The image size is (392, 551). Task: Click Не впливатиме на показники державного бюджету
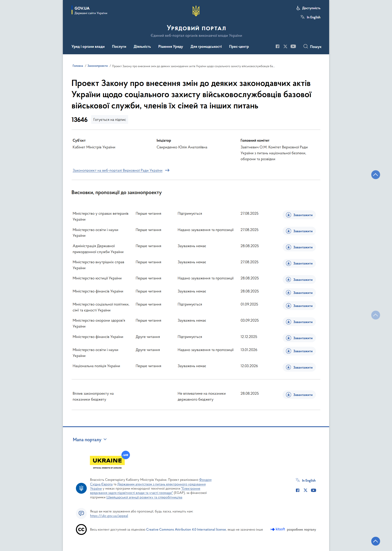pos(202,396)
